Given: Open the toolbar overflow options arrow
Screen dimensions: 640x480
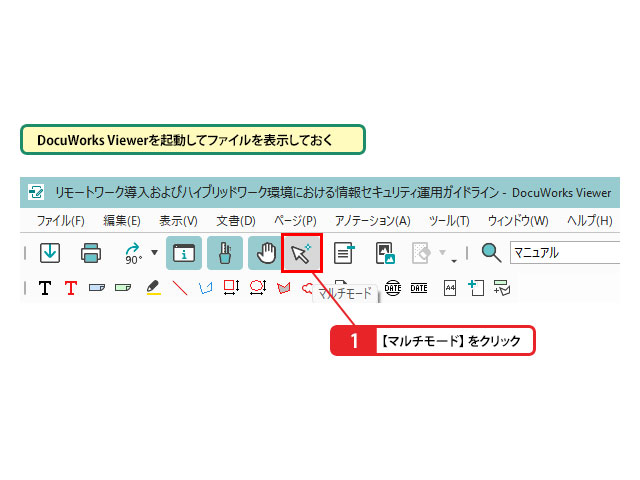Looking at the screenshot, I should tap(454, 261).
